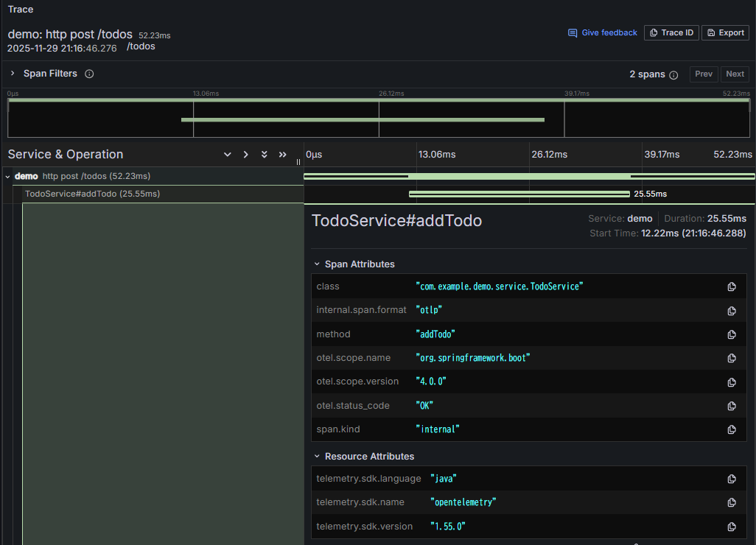Copy the telemetry.sdk.version value
This screenshot has width=756, height=545.
pos(732,527)
